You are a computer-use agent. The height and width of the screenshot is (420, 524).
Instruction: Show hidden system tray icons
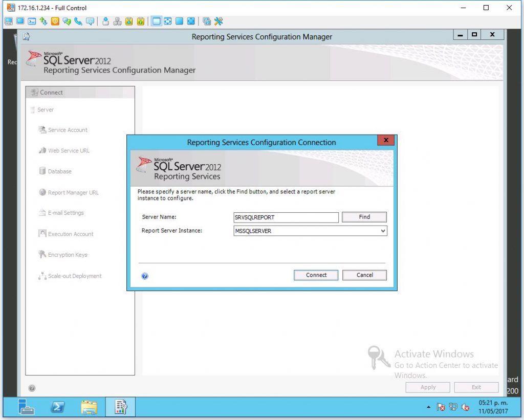coord(429,407)
